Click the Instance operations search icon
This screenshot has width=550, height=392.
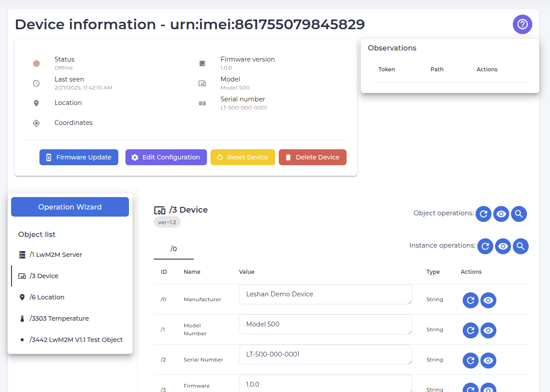point(521,246)
